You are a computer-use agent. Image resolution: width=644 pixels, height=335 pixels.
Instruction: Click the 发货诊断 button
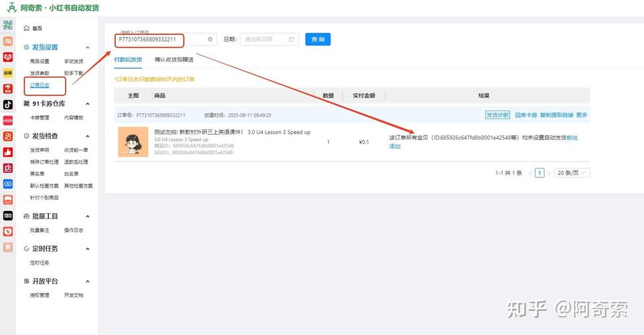497,115
